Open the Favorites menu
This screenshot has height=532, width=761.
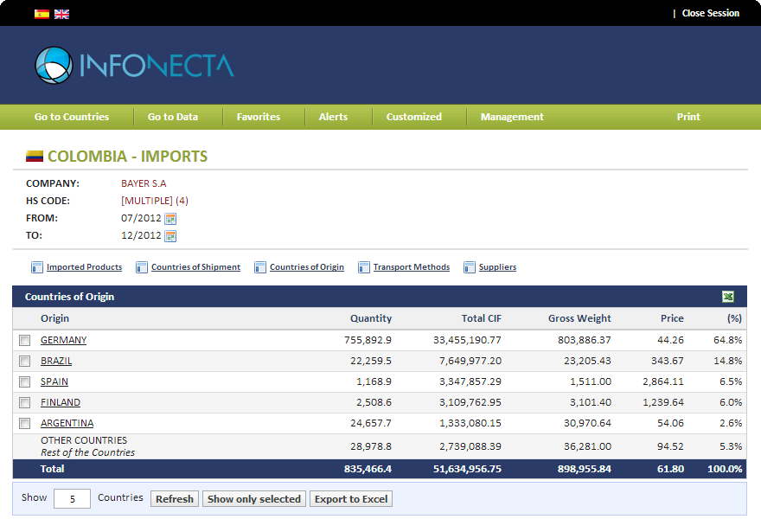tap(259, 117)
